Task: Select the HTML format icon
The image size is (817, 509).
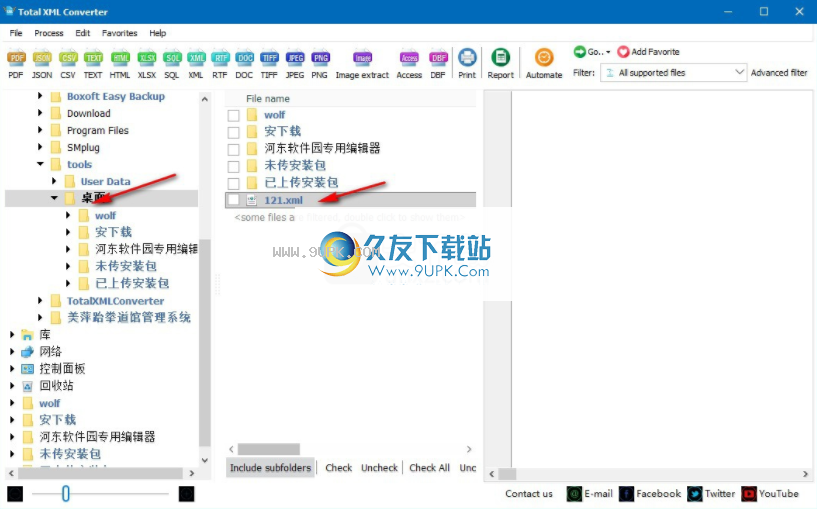Action: pyautogui.click(x=120, y=64)
